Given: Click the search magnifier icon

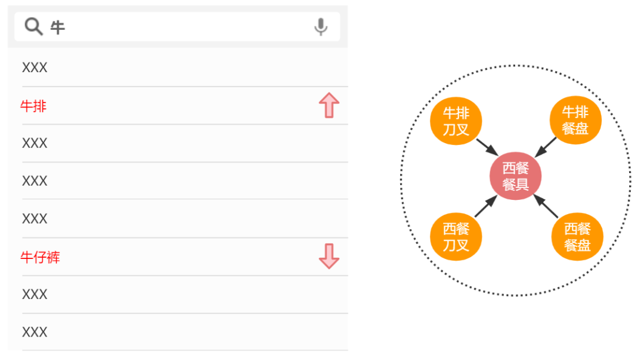Looking at the screenshot, I should click(33, 27).
